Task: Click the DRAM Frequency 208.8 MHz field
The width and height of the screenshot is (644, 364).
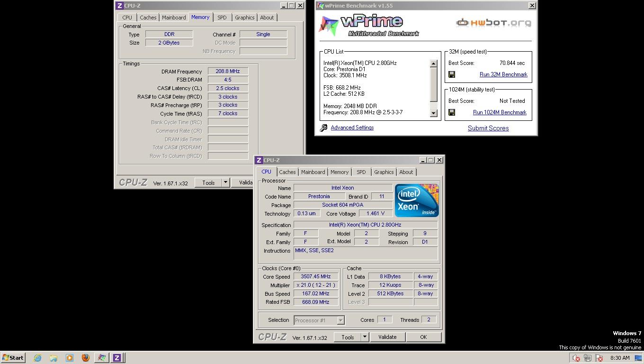Action: tap(228, 71)
